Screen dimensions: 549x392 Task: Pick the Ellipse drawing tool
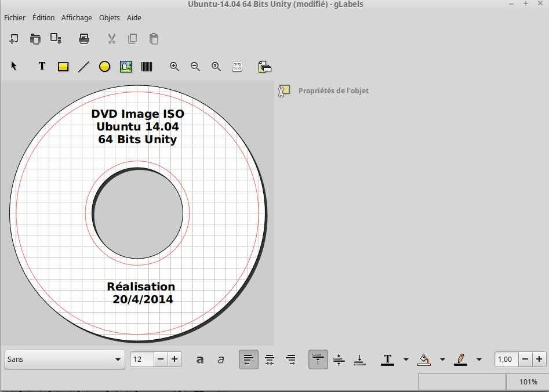click(x=104, y=67)
